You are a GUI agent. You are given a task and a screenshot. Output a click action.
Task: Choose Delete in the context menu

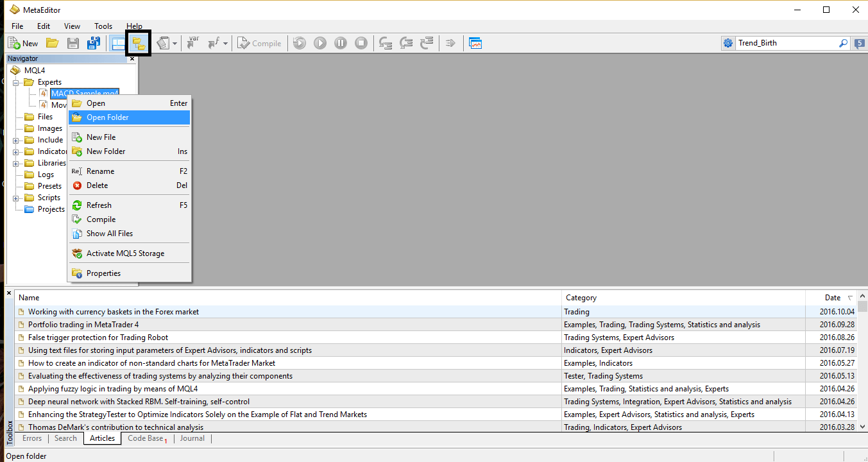click(129, 185)
